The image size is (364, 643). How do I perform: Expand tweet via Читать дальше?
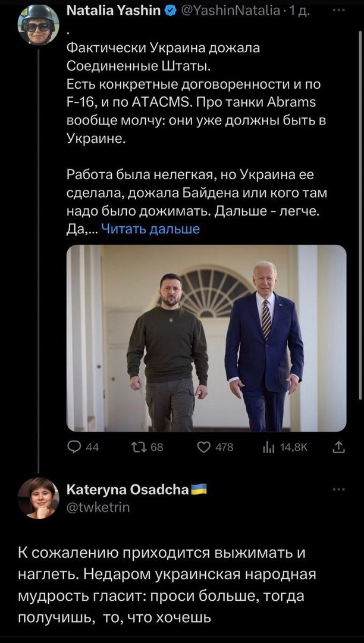tap(150, 229)
